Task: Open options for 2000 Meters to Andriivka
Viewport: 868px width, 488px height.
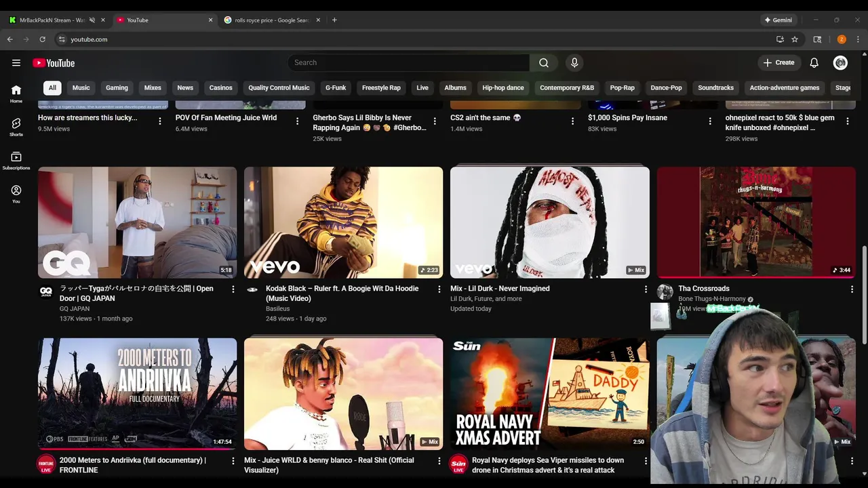Action: tap(233, 461)
